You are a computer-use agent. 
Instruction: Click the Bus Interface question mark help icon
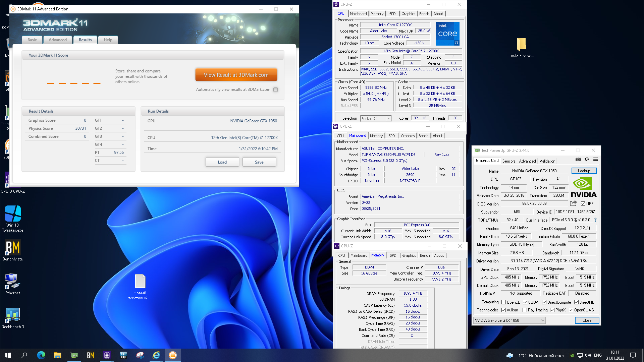coord(595,220)
